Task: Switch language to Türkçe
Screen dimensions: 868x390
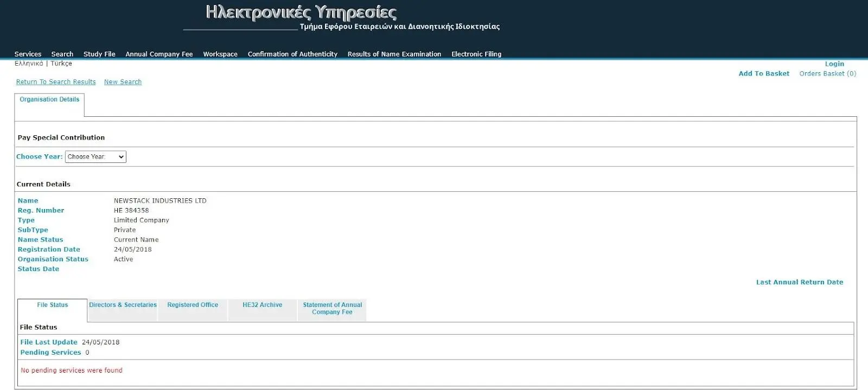Action: (61, 64)
